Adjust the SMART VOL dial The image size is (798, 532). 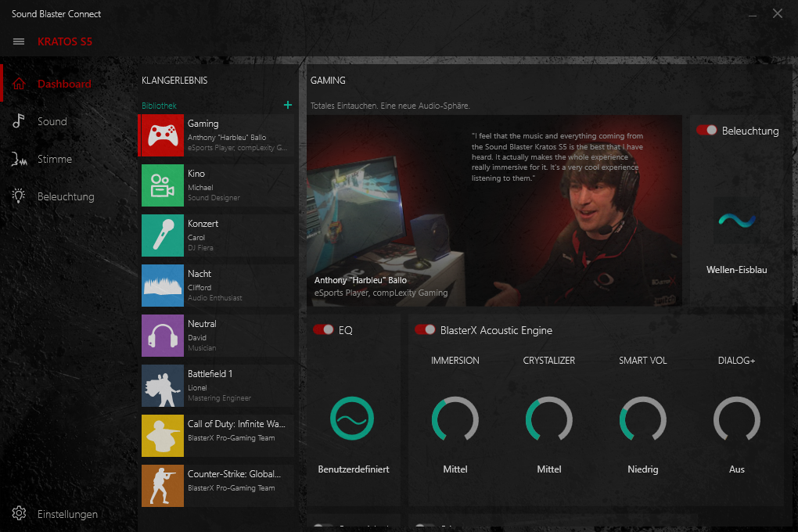(643, 419)
